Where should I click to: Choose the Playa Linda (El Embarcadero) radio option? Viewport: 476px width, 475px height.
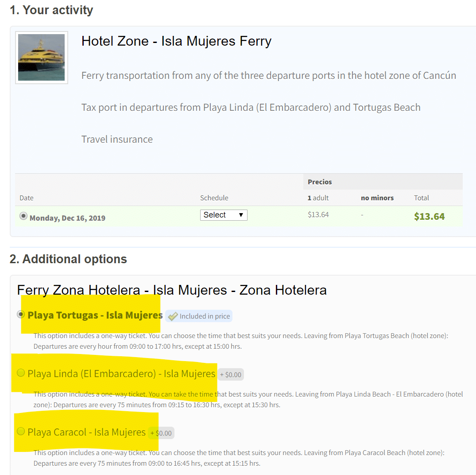(20, 373)
